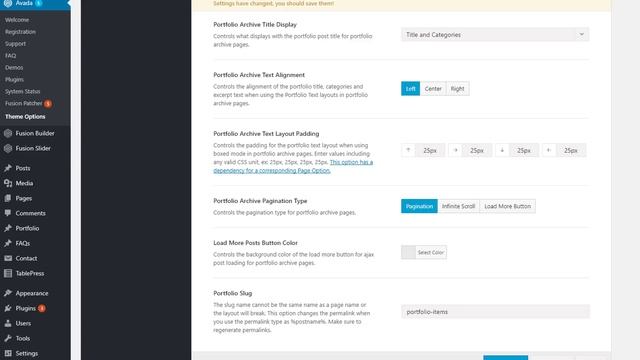Open the Demos submenu item

[14, 67]
